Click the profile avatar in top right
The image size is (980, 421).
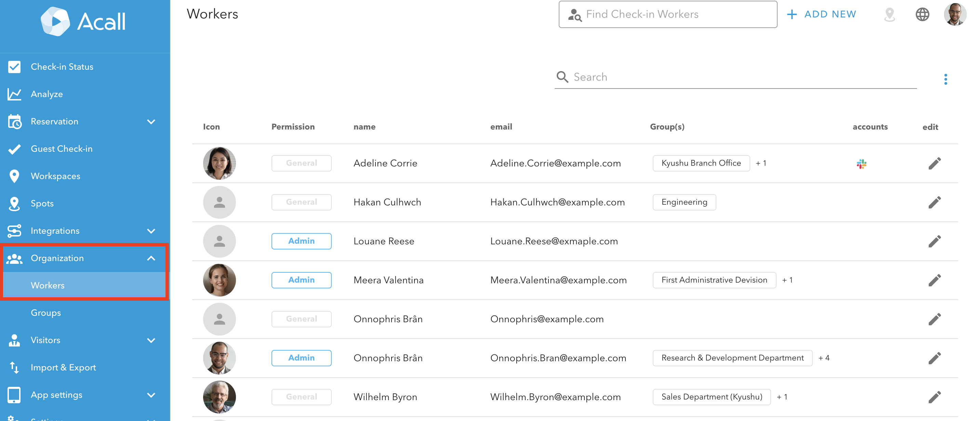pos(956,14)
